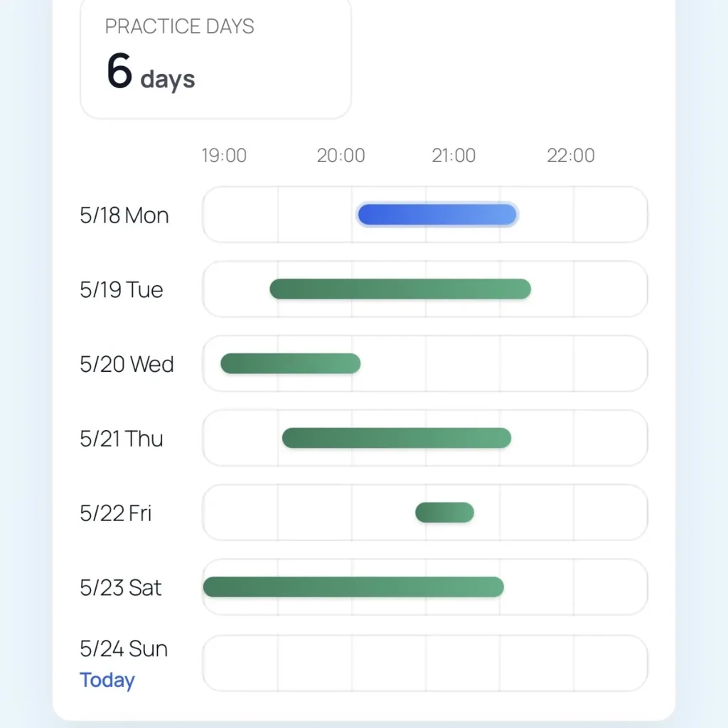Viewport: 728px width, 728px height.
Task: Select the 5/20 Wed date label
Action: 127,364
